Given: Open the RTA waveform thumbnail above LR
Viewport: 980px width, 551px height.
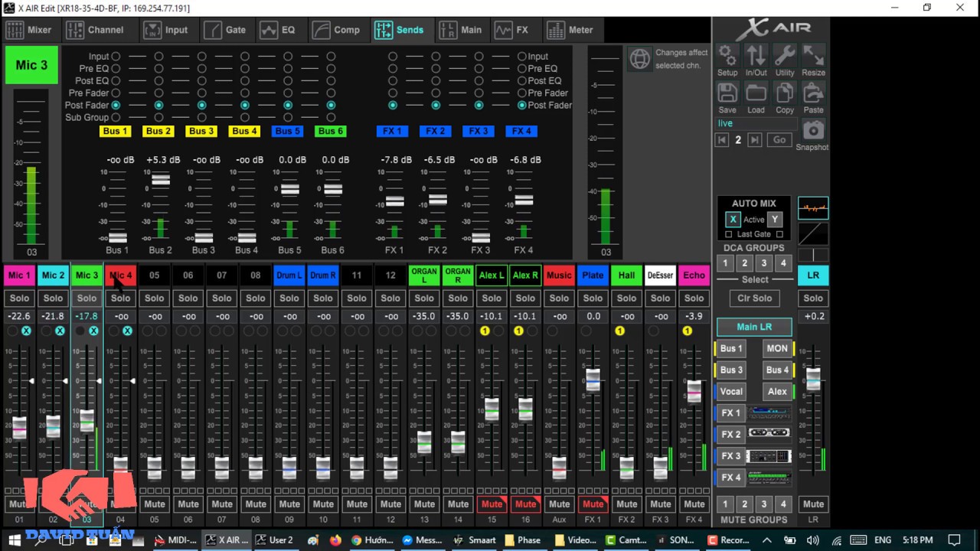Looking at the screenshot, I should pos(813,208).
